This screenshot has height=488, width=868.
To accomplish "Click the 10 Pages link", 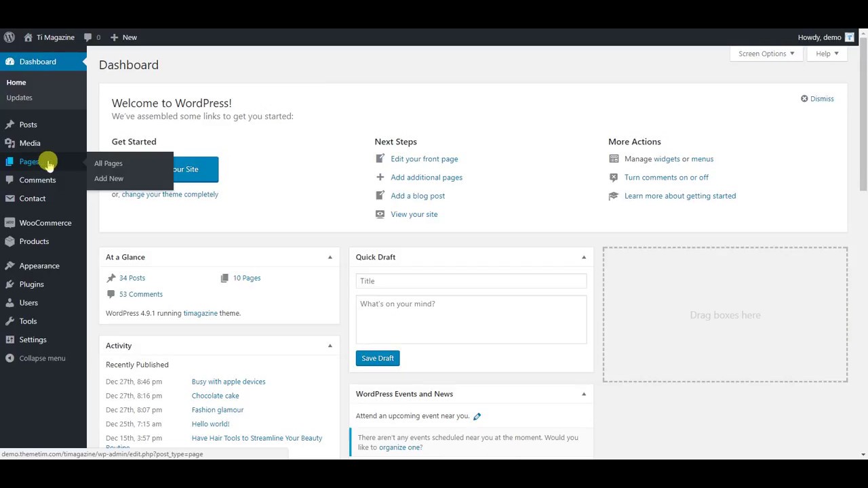I will click(247, 278).
